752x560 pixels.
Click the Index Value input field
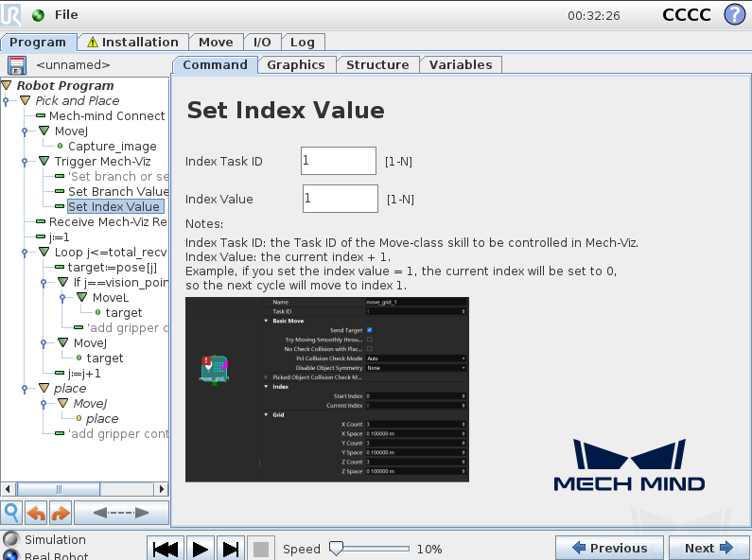point(341,199)
